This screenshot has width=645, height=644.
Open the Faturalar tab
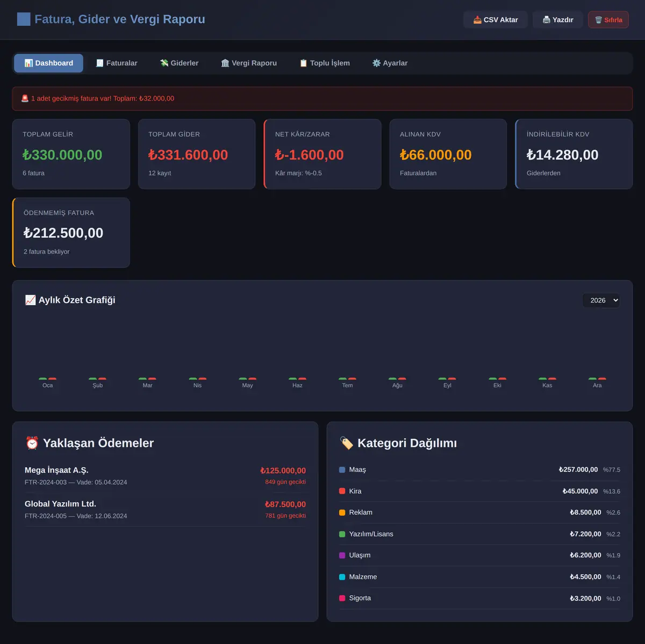pos(117,63)
